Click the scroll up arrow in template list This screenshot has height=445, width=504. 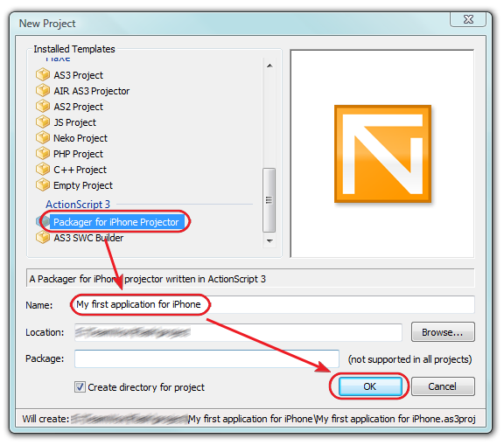point(269,66)
